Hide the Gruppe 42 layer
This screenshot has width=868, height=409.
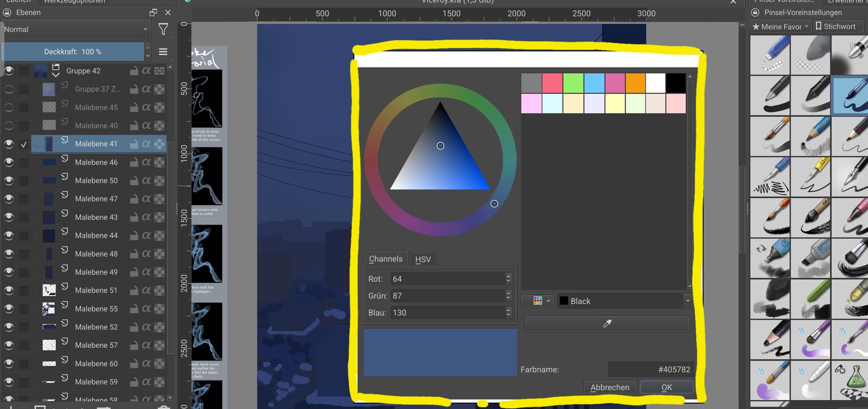[9, 71]
